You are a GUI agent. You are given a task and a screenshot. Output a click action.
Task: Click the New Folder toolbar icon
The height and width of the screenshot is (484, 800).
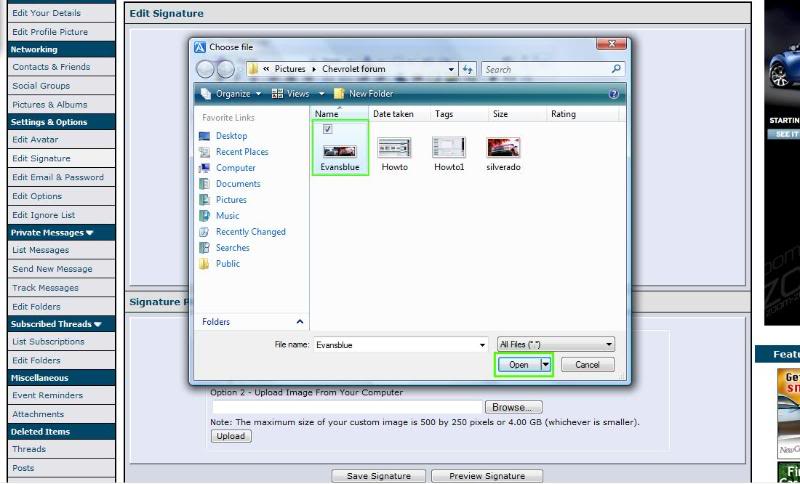339,94
